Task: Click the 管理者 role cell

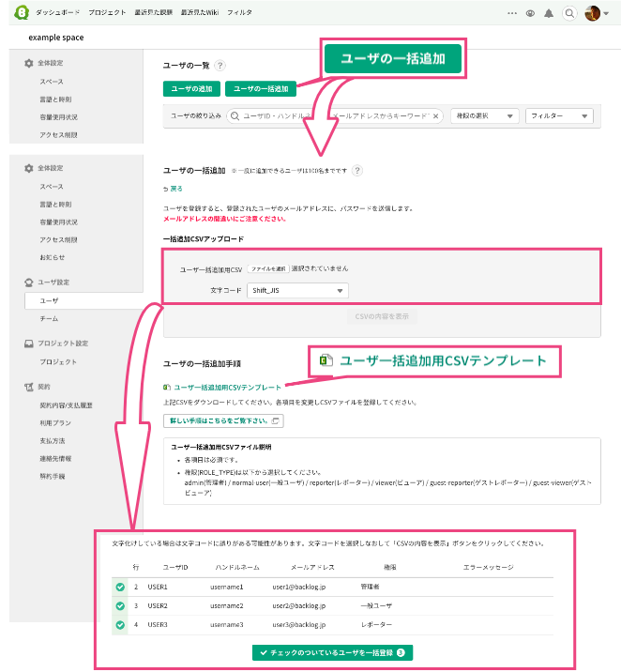Action: 370,588
